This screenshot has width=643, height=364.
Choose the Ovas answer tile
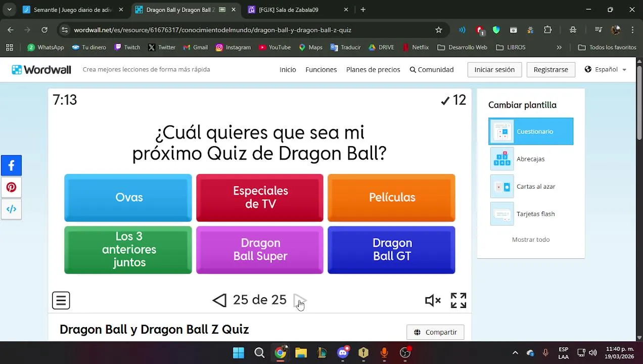[128, 198]
